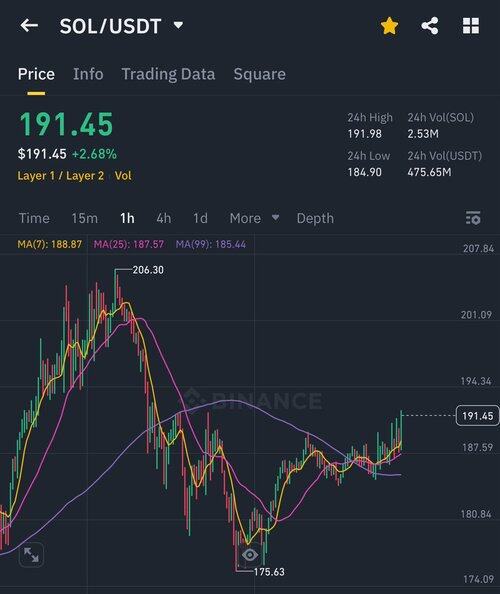Select the 1d timeframe
Viewport: 500px width, 594px height.
tap(200, 218)
